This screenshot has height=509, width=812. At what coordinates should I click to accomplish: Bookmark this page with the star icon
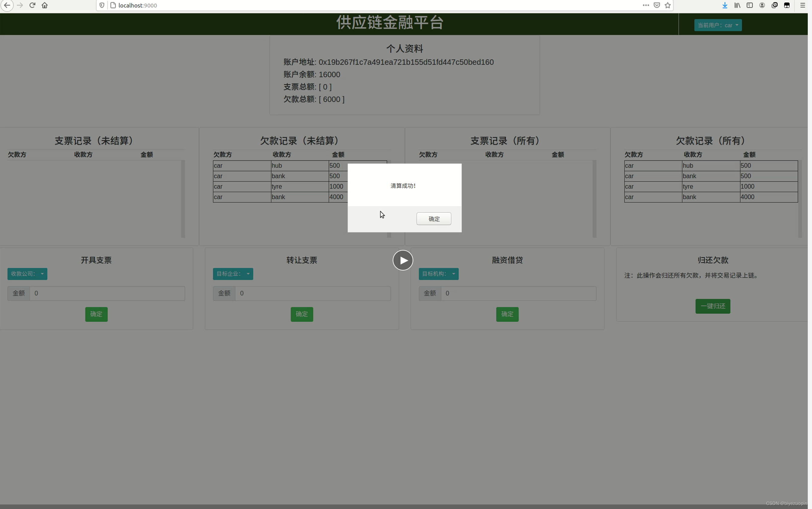click(668, 5)
